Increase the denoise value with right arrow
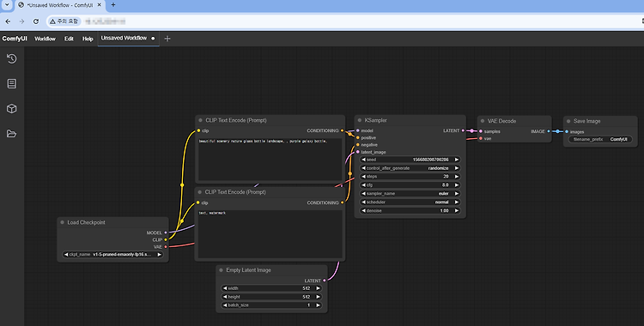Screen dimensions: 644x326 click(456, 211)
